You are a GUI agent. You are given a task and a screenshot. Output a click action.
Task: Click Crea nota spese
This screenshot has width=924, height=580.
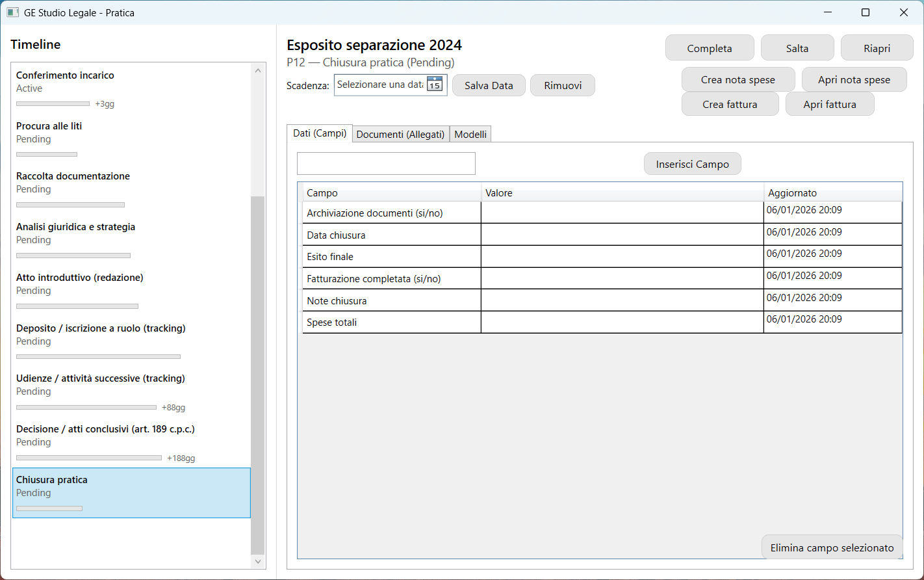pos(738,79)
